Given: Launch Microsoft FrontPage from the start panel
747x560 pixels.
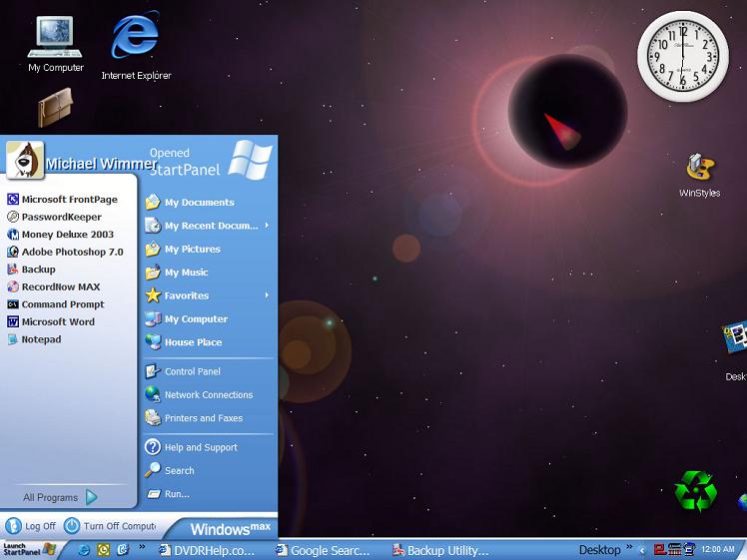Looking at the screenshot, I should click(62, 199).
